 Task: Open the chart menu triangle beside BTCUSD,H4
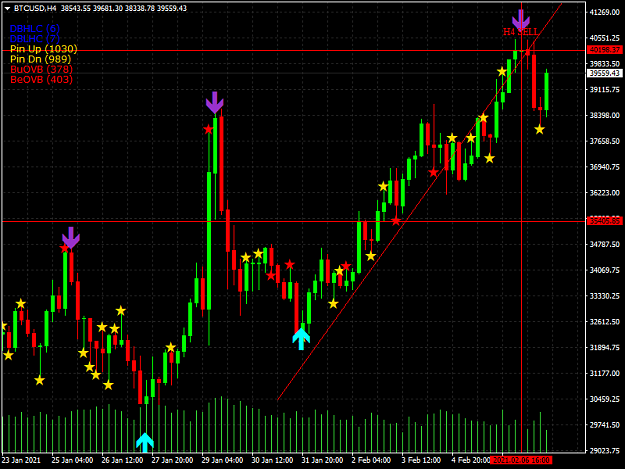click(x=7, y=8)
